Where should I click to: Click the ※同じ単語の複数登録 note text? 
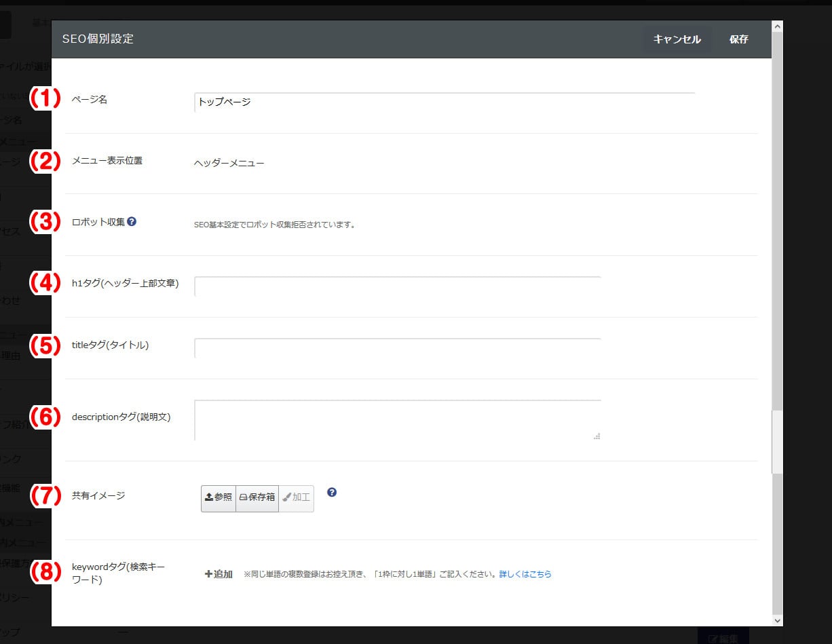coord(371,574)
